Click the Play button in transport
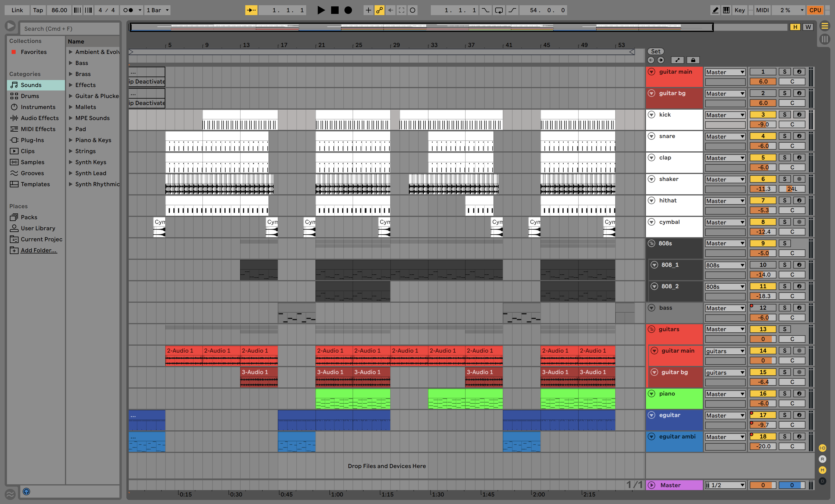This screenshot has height=504, width=835. (x=321, y=10)
